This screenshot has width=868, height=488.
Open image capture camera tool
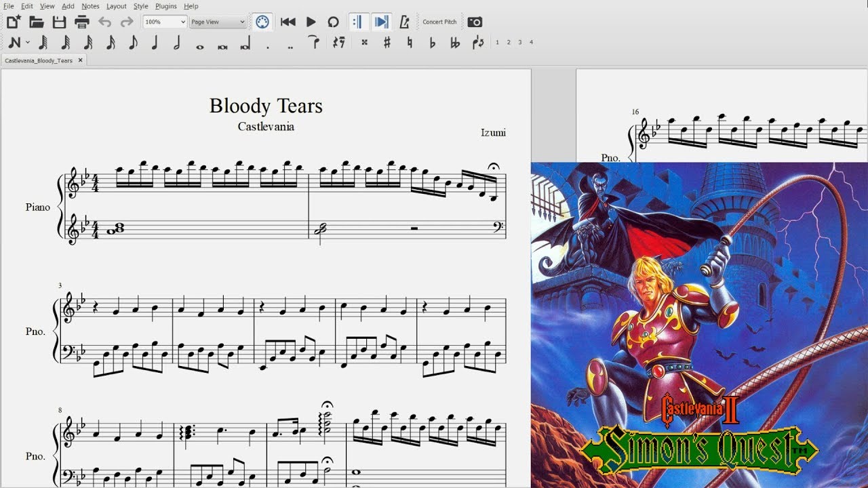click(x=475, y=22)
